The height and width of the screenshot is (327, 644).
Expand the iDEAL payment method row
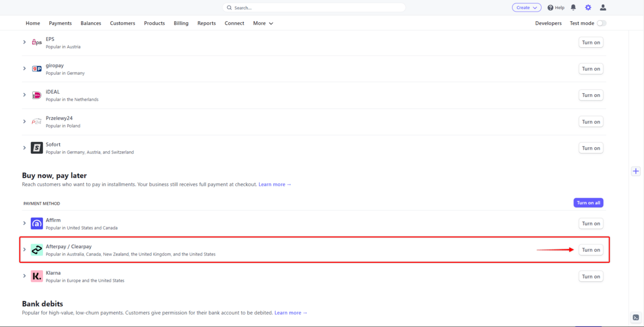[x=24, y=95]
